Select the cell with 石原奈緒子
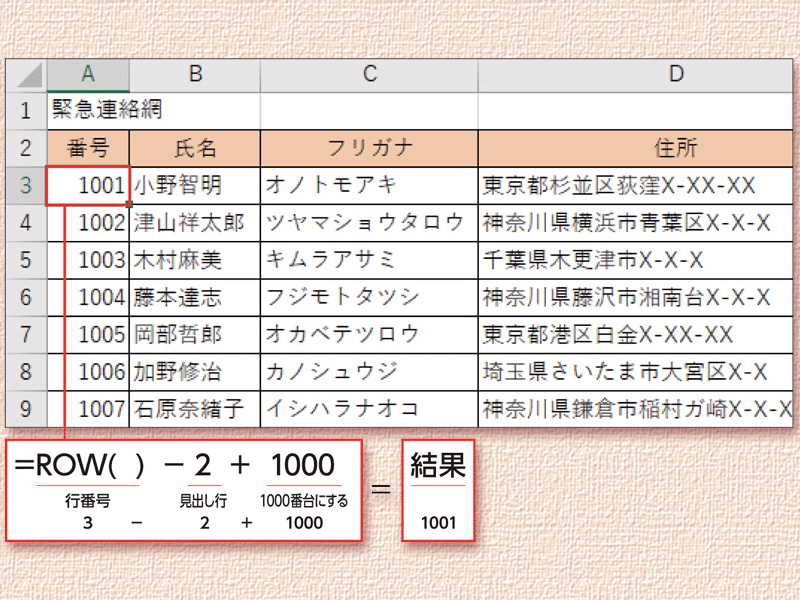 (x=195, y=408)
